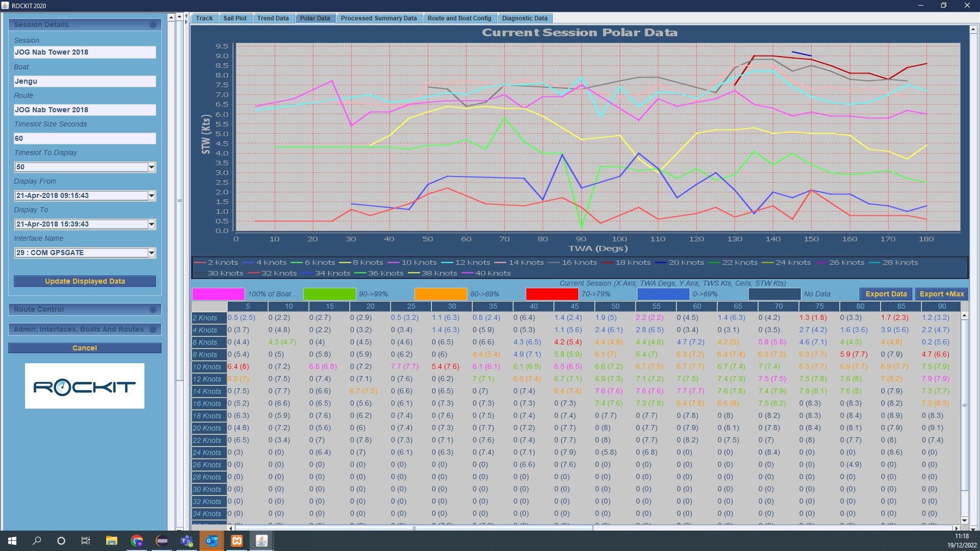The width and height of the screenshot is (980, 551).
Task: Click the Java app taskbar icon
Action: coord(262,541)
